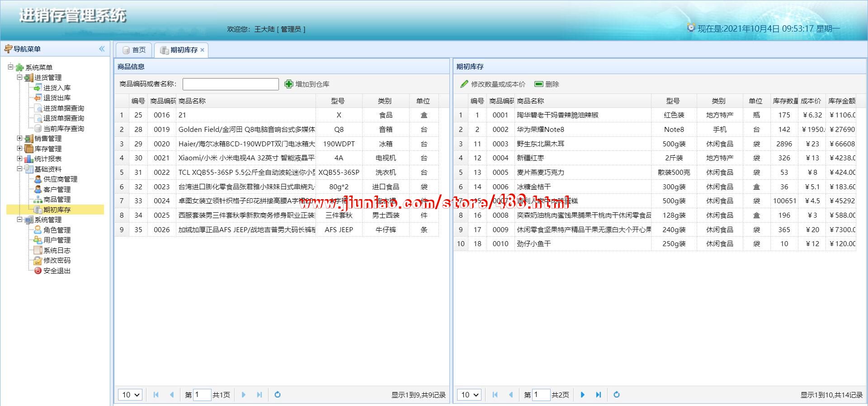Open page size dropdown in opening inventory
Image resolution: width=868 pixels, height=406 pixels.
(x=469, y=395)
